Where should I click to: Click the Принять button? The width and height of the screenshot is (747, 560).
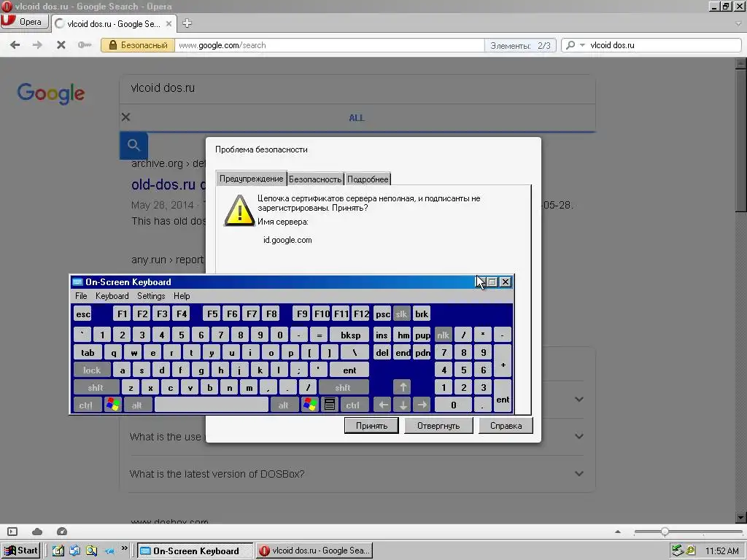click(371, 426)
